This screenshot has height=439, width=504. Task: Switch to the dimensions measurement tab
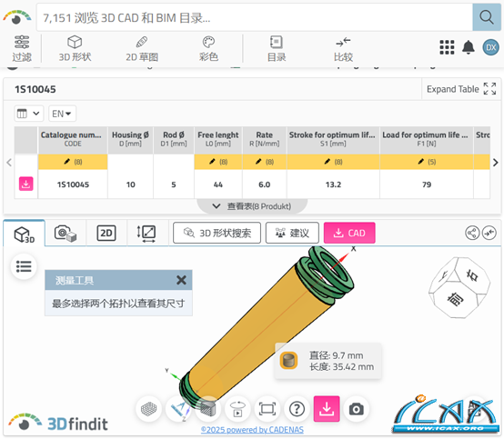coord(146,233)
